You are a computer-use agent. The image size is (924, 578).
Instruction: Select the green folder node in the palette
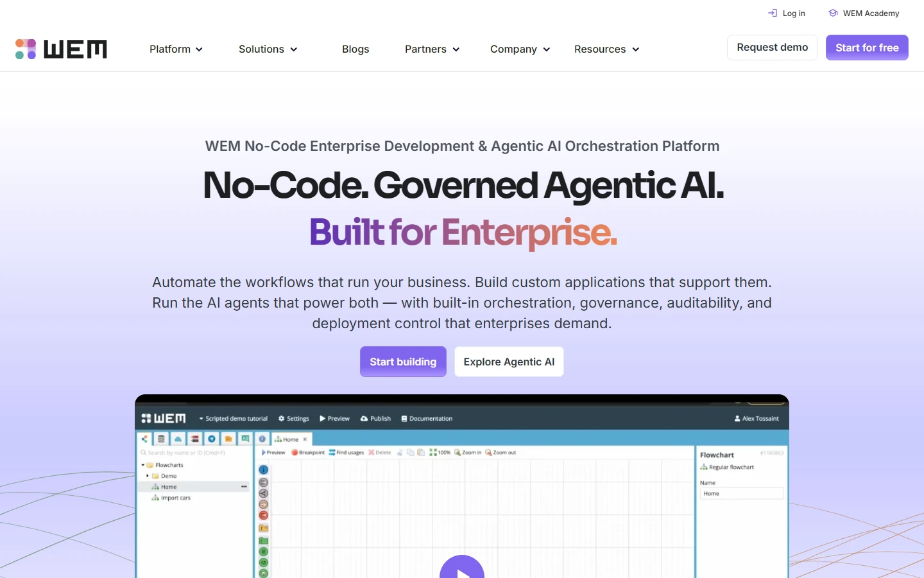[x=263, y=540]
